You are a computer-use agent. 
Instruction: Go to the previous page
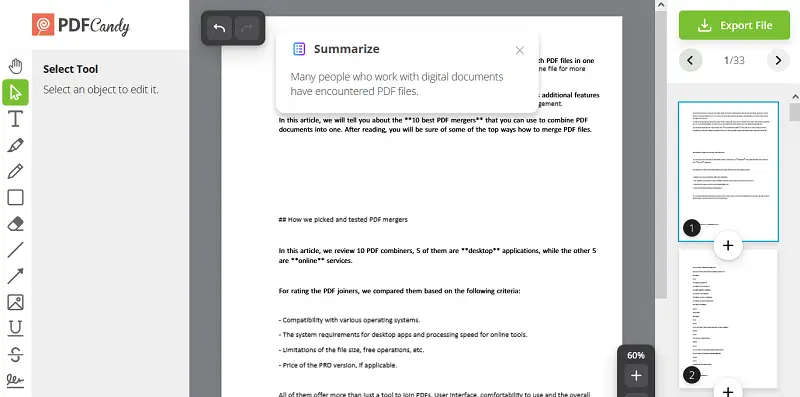point(690,60)
